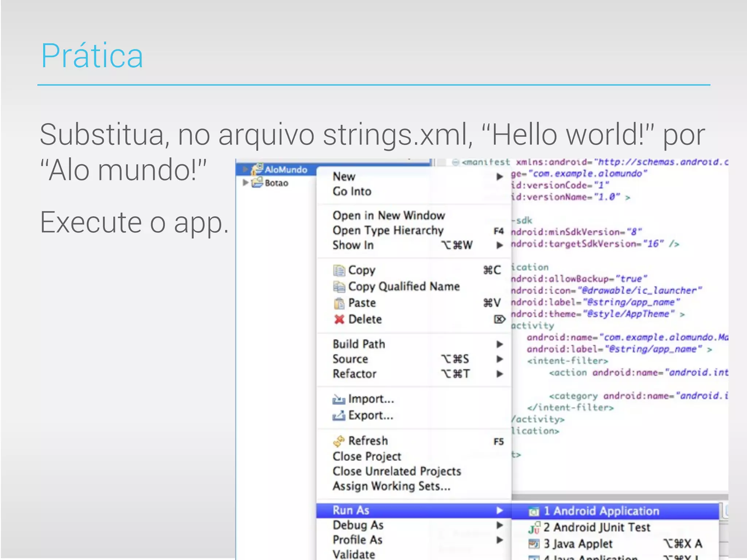The image size is (747, 560).
Task: Click the android:targetSdkVersion="16" line
Action: point(595,244)
